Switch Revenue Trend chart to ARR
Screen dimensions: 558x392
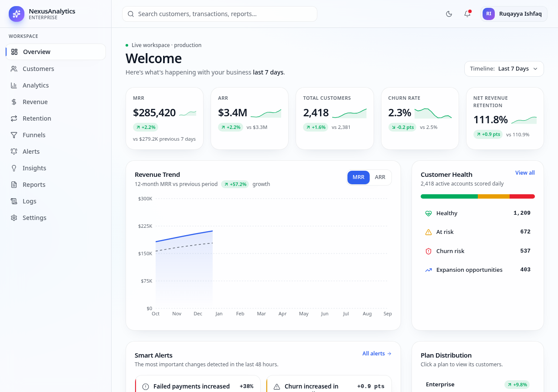click(380, 177)
